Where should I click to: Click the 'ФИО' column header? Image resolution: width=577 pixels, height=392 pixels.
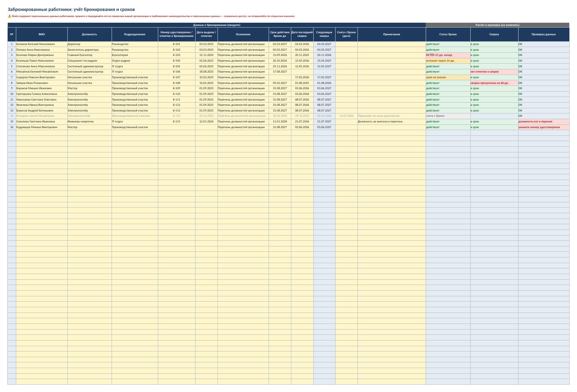click(42, 34)
